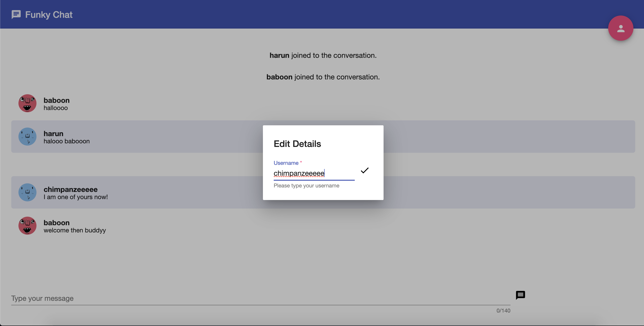Click baboon joined to the conversation notice

[323, 77]
